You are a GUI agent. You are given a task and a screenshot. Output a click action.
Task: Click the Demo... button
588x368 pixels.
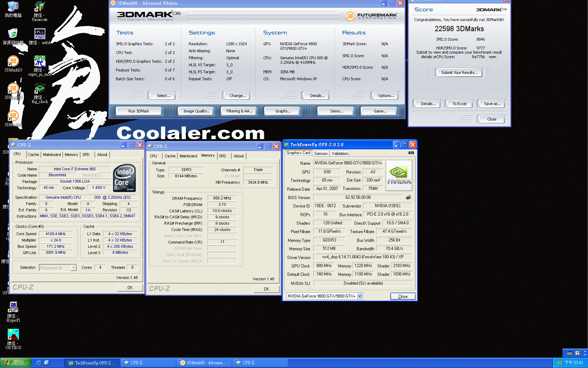coord(337,111)
